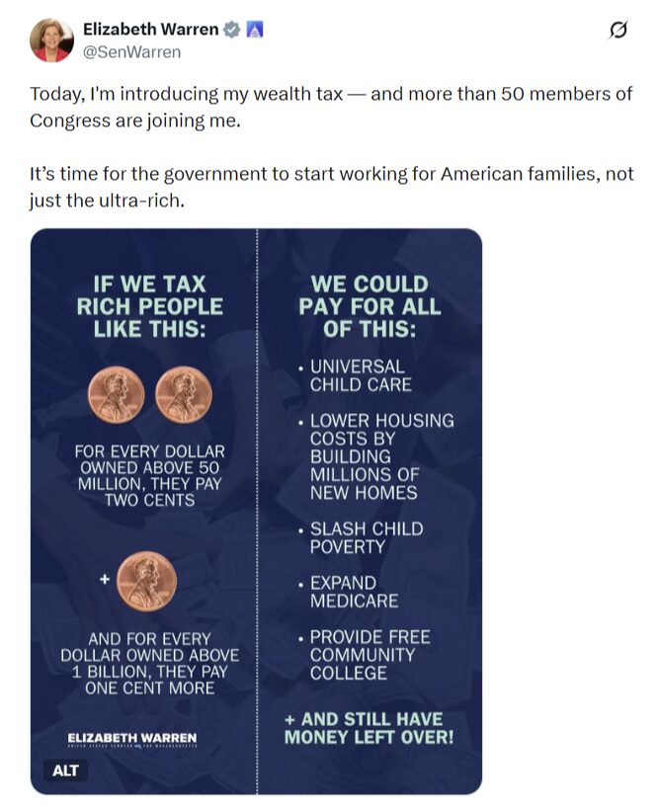Show the image description via ALT badge

pos(65,768)
